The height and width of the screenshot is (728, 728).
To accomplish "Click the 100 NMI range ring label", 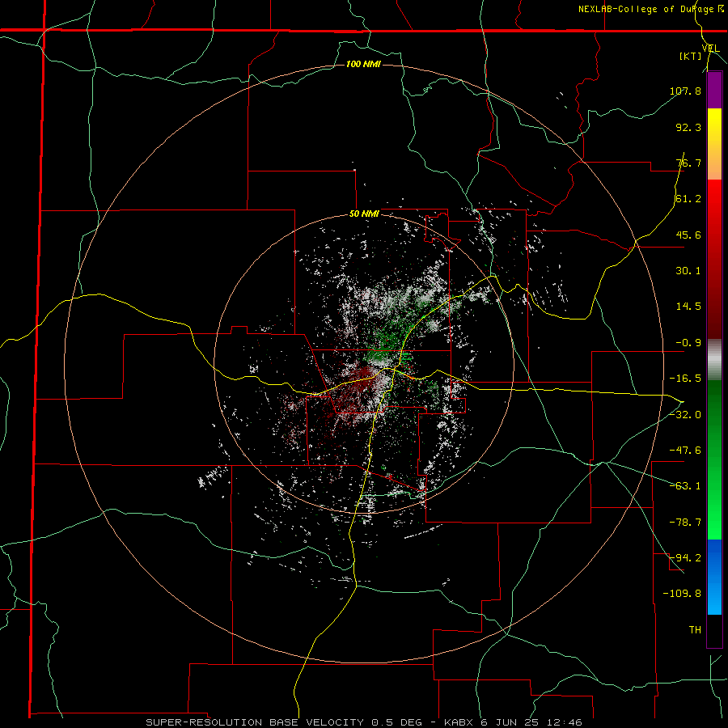I will pyautogui.click(x=363, y=64).
